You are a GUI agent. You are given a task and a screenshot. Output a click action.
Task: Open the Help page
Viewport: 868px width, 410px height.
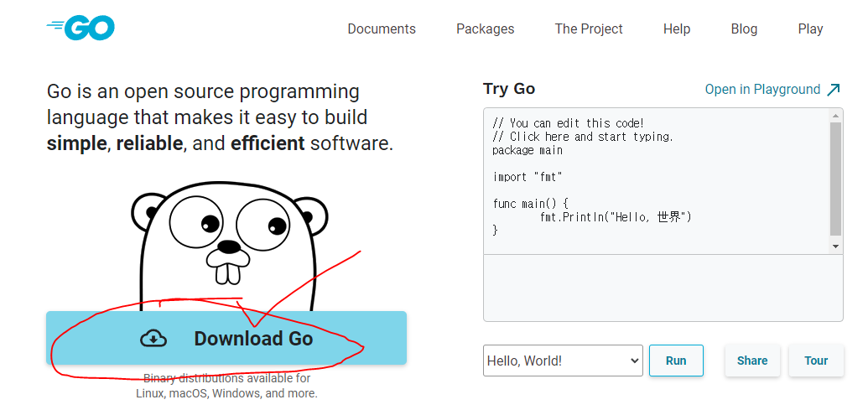[x=677, y=29]
